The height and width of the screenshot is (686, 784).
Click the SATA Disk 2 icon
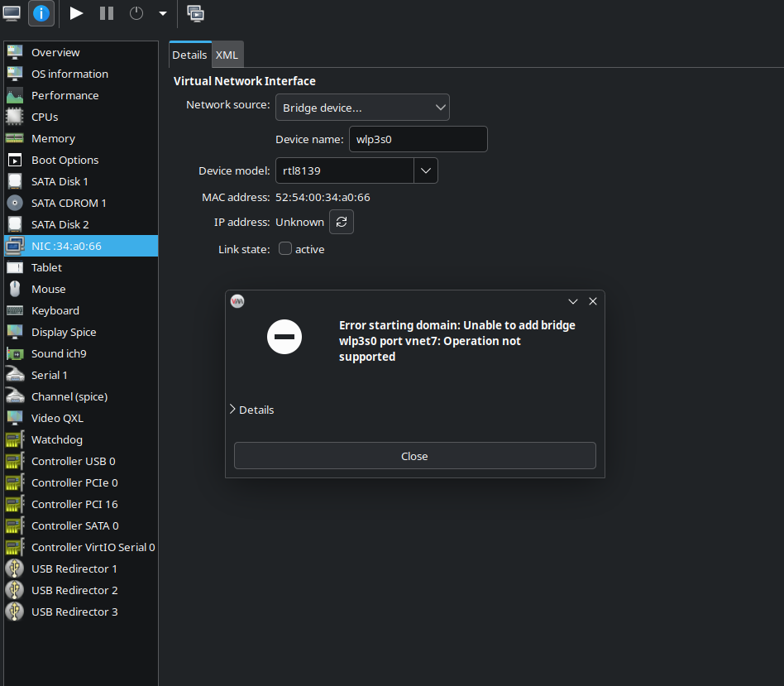click(x=15, y=224)
